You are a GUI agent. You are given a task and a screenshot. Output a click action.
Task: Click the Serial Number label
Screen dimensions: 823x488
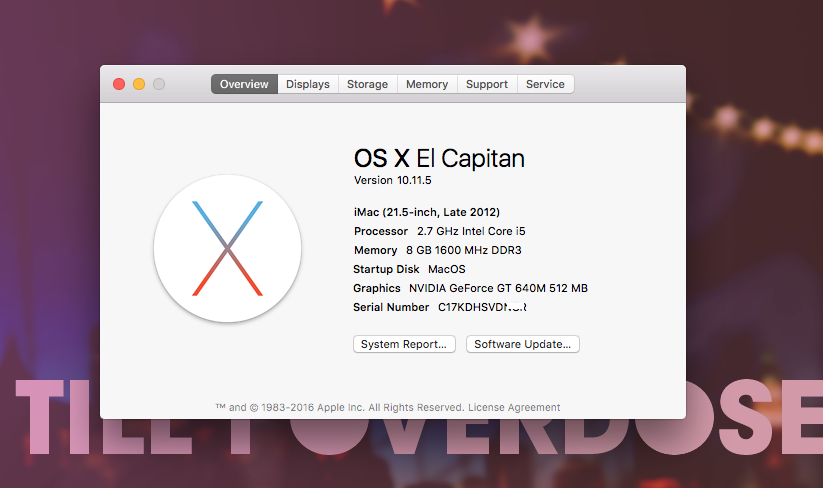point(391,307)
